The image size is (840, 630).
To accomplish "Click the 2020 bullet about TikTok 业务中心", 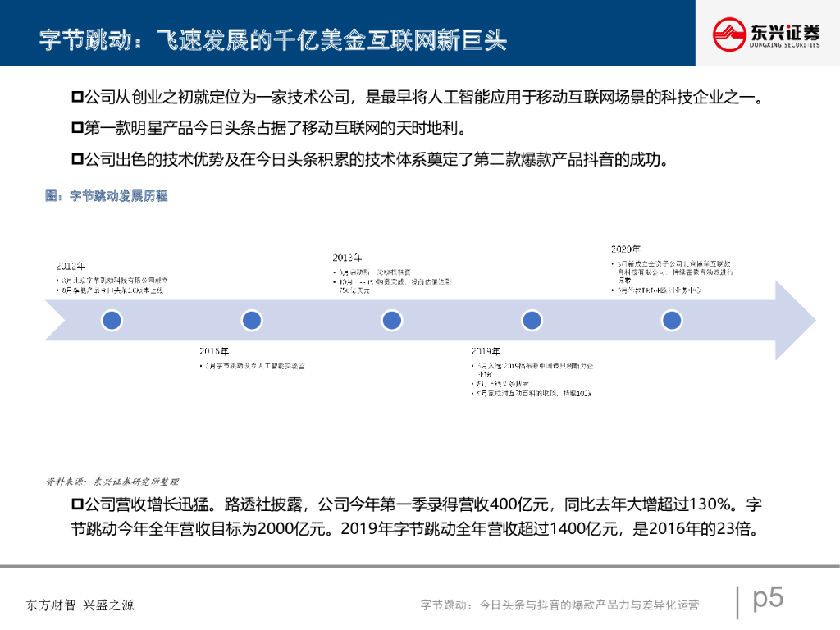I will pos(657,290).
